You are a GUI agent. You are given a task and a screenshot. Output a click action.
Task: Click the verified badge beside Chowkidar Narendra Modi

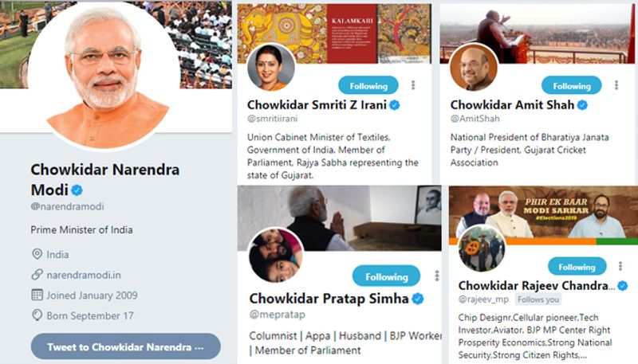point(77,190)
